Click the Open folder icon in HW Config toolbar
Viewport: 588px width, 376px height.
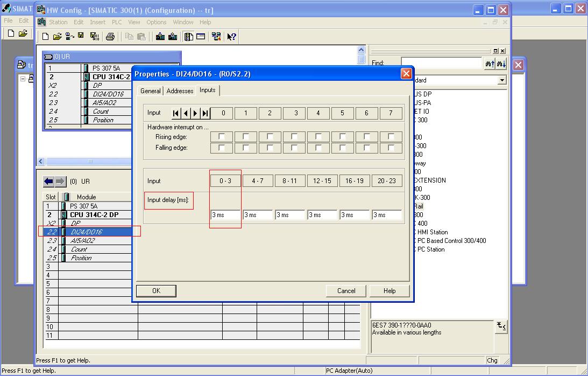click(57, 37)
